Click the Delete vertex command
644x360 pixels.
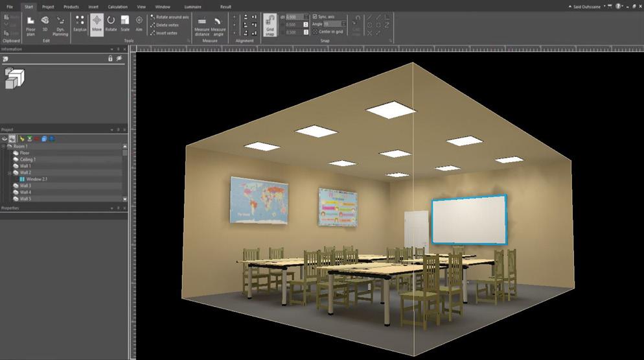point(165,25)
